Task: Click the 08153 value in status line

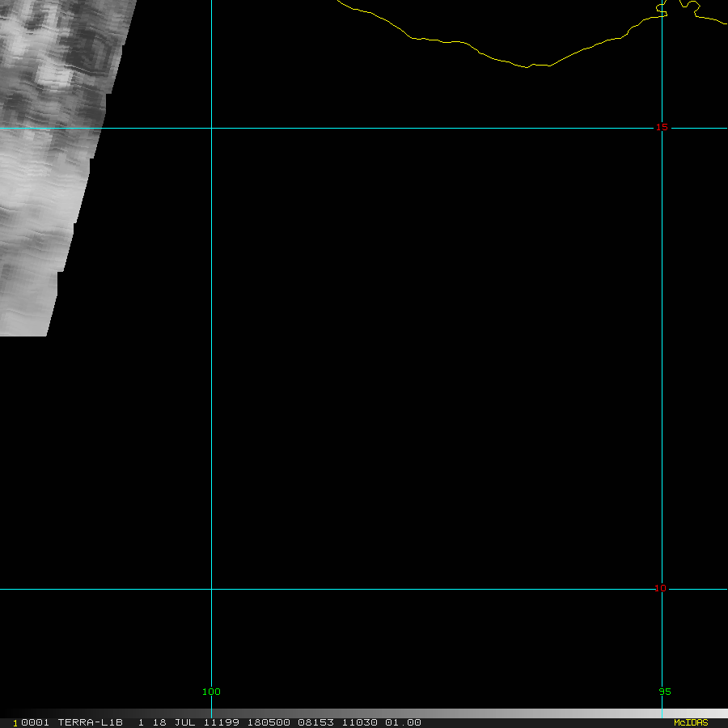Action: coord(316,722)
